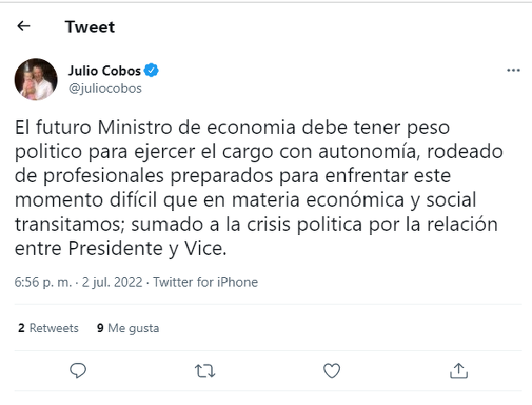
Task: View the 9 Me gusta list
Action: [128, 328]
